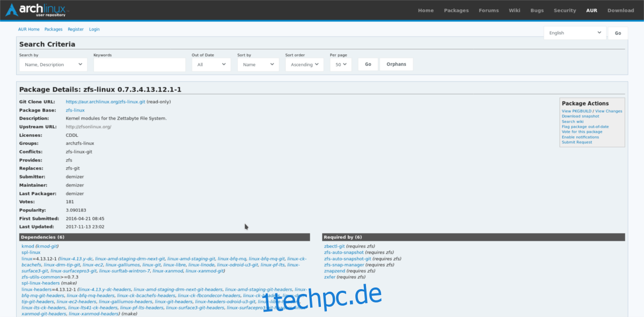Open the Packages link beside AUR Home
The height and width of the screenshot is (317, 644).
click(x=54, y=29)
